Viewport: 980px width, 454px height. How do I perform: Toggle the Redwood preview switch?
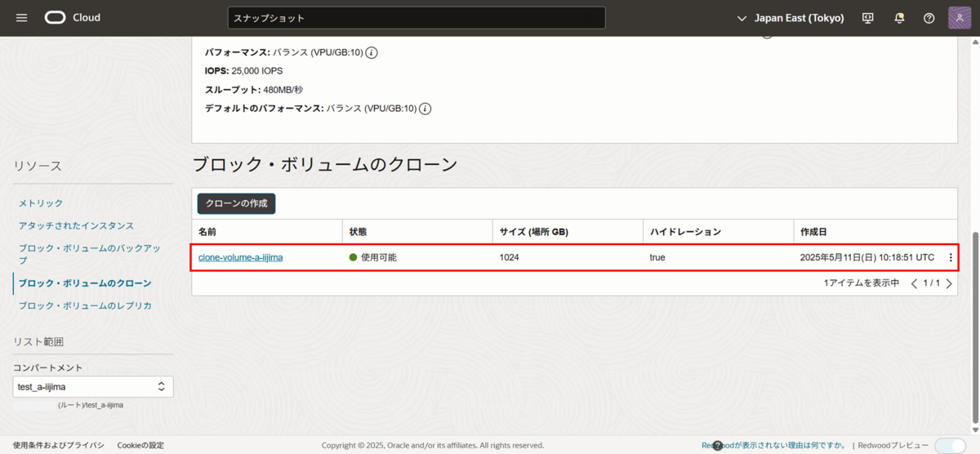950,446
